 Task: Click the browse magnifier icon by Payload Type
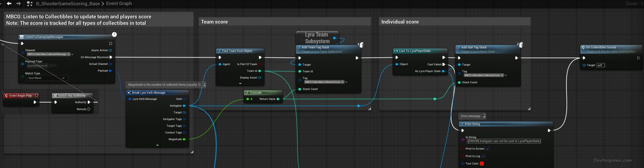point(55,66)
